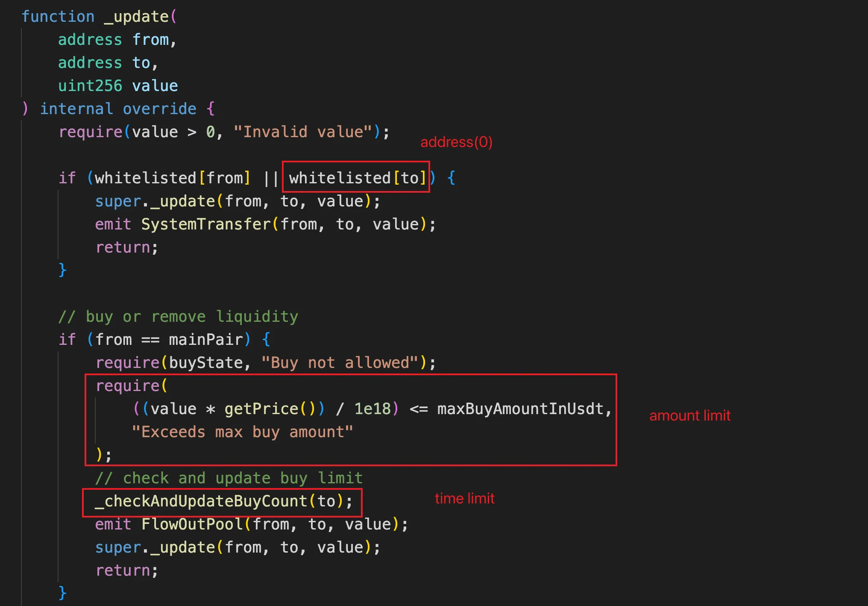The height and width of the screenshot is (606, 868).
Task: Click the _checkAndUpdateBuyCount(to) call
Action: point(223,501)
